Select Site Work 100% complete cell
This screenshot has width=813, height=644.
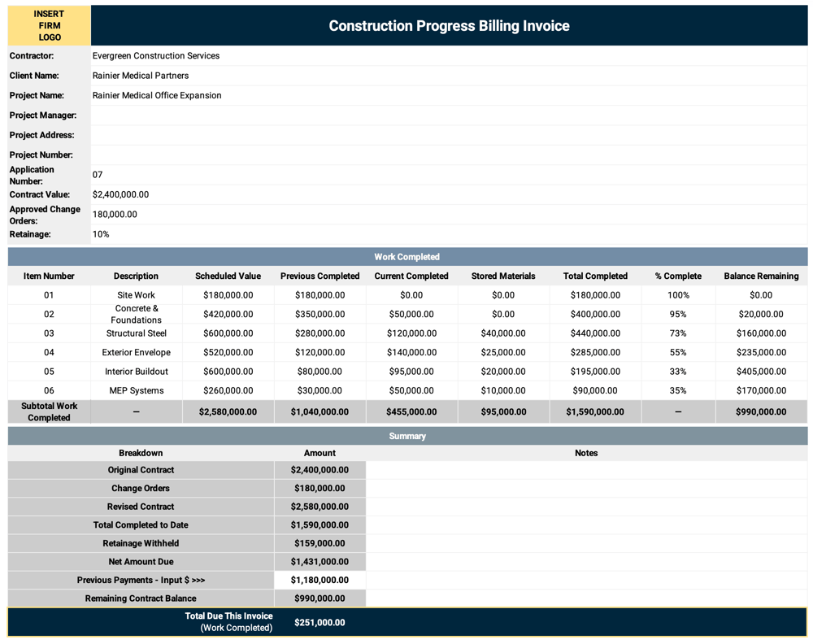pos(678,295)
